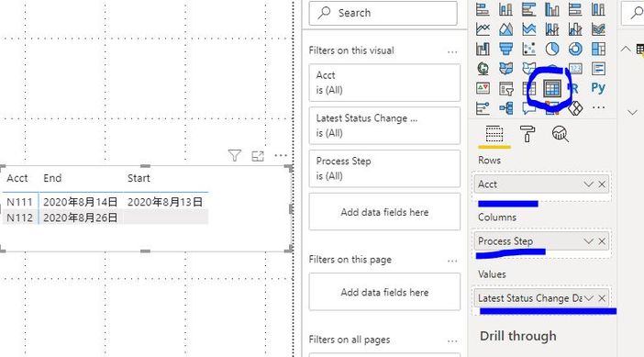The image size is (644, 357).
Task: Click the End column header
Action: coord(52,178)
